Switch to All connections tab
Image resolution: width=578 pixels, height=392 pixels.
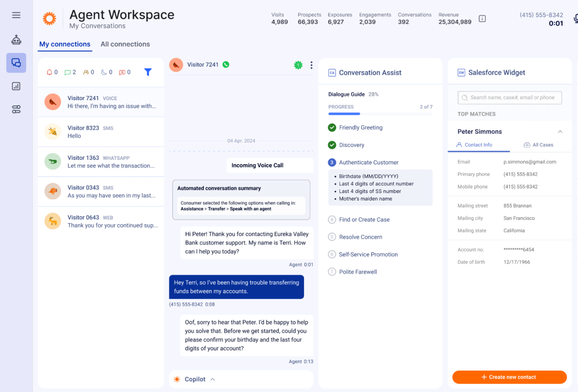[x=125, y=44]
